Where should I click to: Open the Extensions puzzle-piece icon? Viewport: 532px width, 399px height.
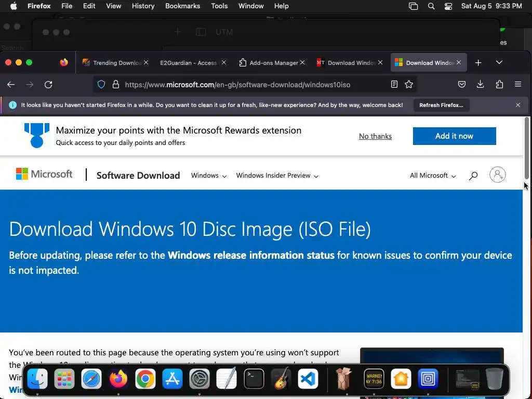tap(499, 84)
